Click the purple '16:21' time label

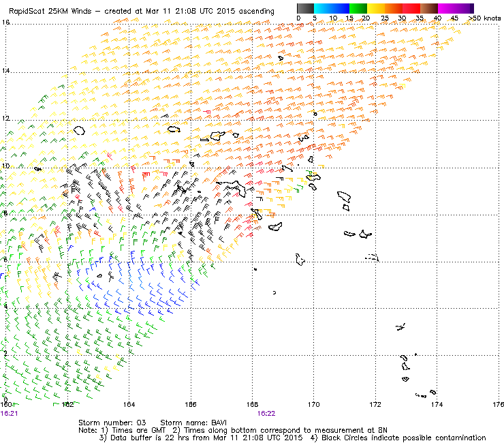click(9, 414)
